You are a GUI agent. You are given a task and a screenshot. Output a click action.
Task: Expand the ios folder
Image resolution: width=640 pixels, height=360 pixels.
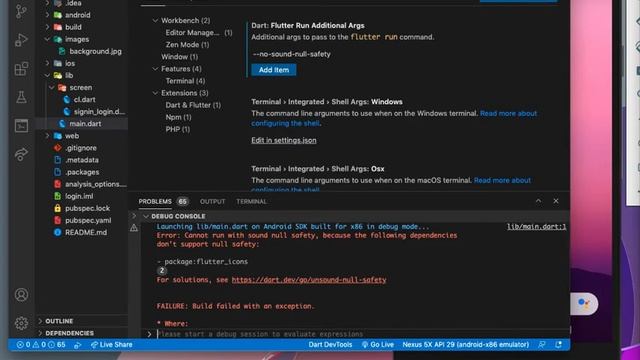47,63
